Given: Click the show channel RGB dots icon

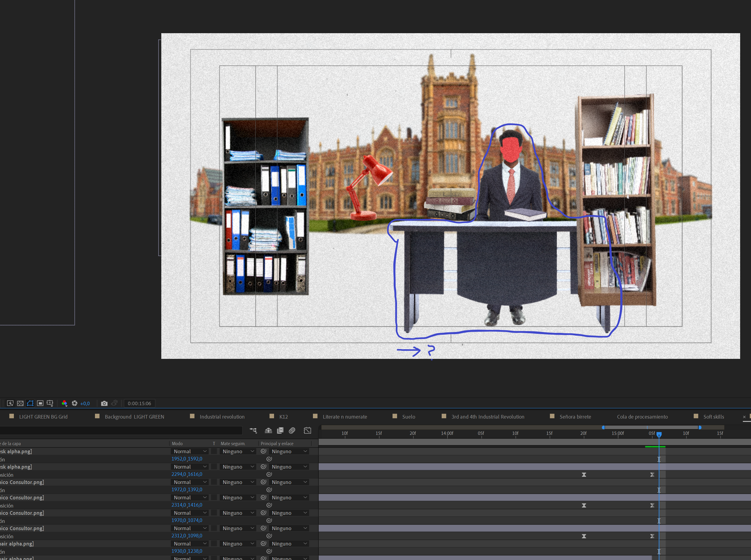Looking at the screenshot, I should 65,403.
